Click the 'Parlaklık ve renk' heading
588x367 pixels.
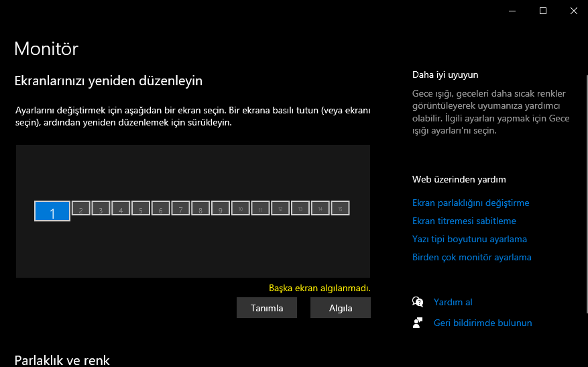(62, 360)
